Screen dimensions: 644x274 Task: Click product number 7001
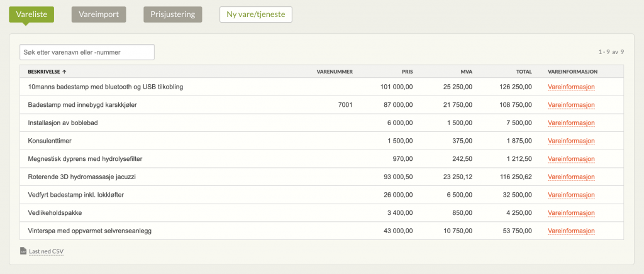pos(345,105)
